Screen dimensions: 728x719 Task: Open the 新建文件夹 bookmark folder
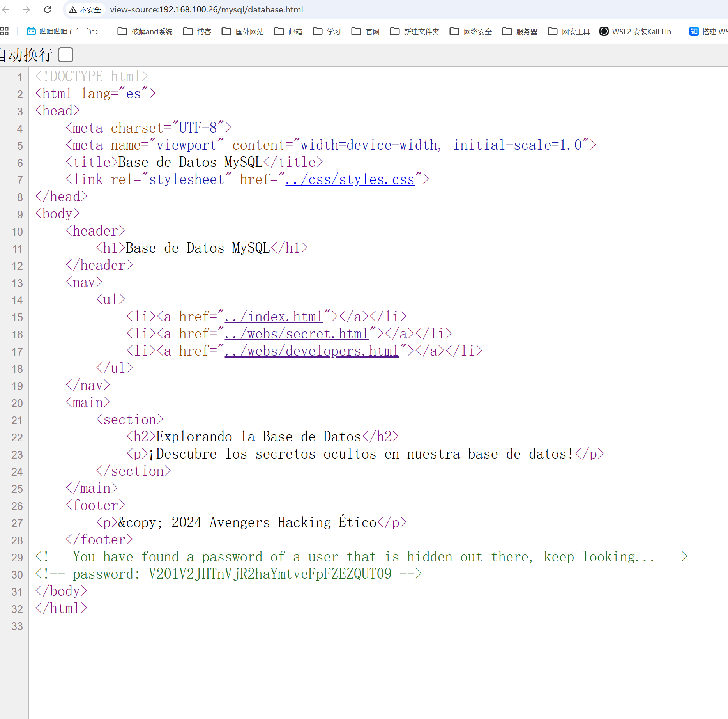pos(415,31)
